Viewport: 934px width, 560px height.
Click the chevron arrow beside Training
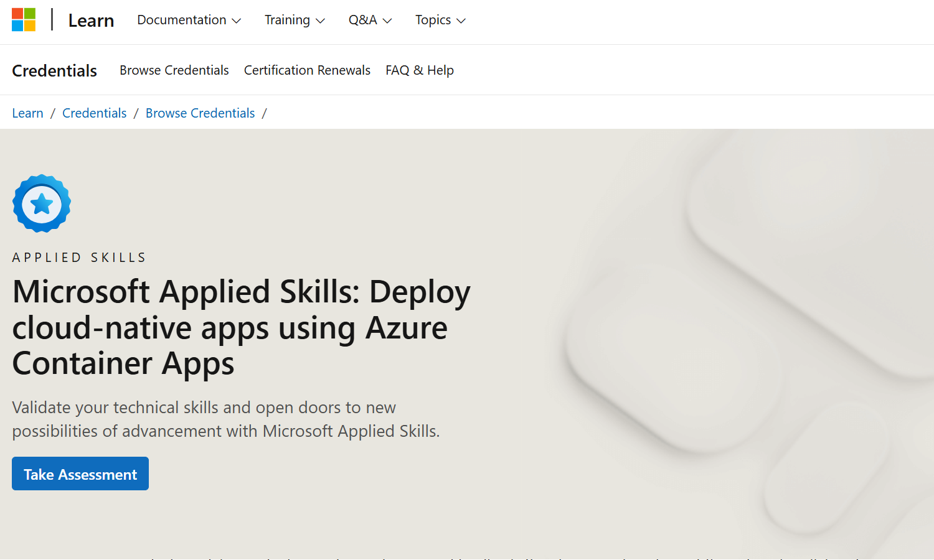coord(321,21)
